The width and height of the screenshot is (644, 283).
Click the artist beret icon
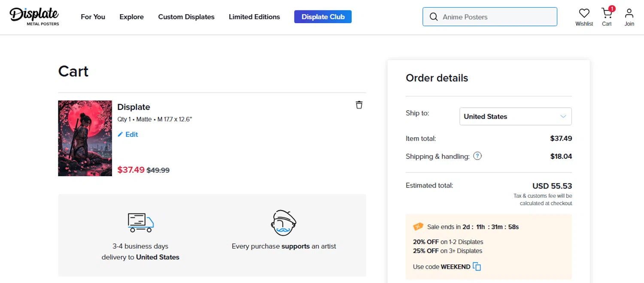point(284,223)
